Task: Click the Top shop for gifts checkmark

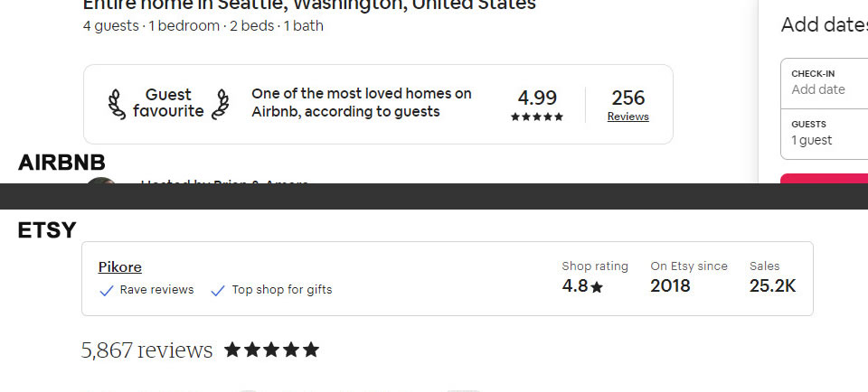Action: pyautogui.click(x=218, y=291)
